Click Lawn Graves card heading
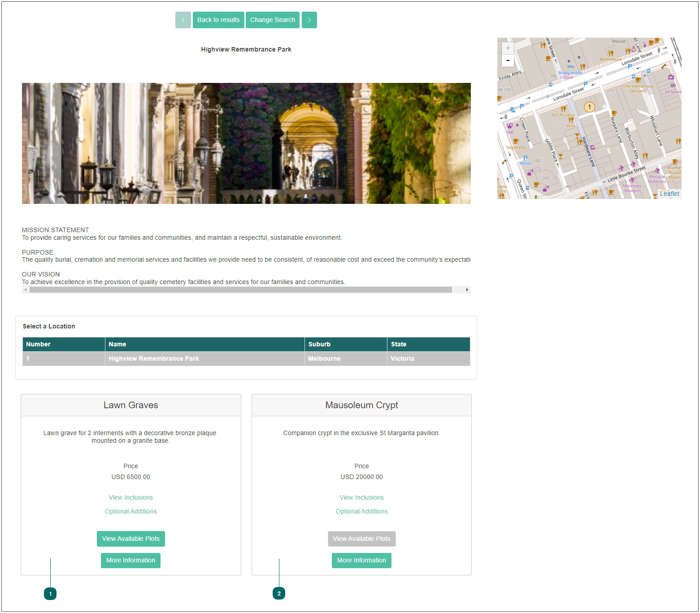This screenshot has width=700, height=613. (130, 405)
